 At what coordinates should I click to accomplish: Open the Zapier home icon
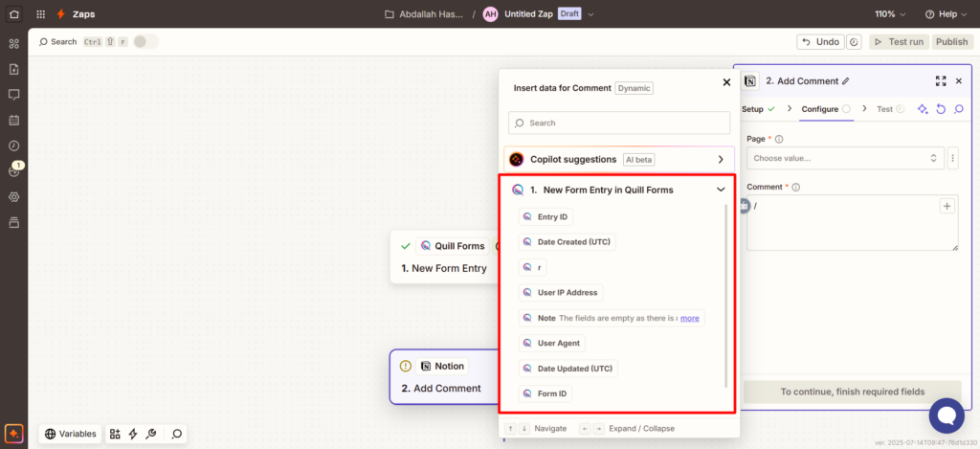(13, 13)
